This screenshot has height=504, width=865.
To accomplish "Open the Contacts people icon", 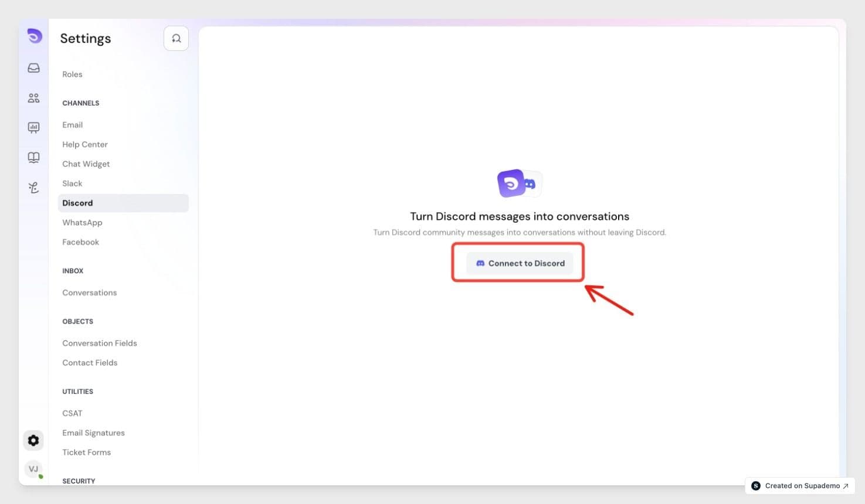I will tap(34, 98).
